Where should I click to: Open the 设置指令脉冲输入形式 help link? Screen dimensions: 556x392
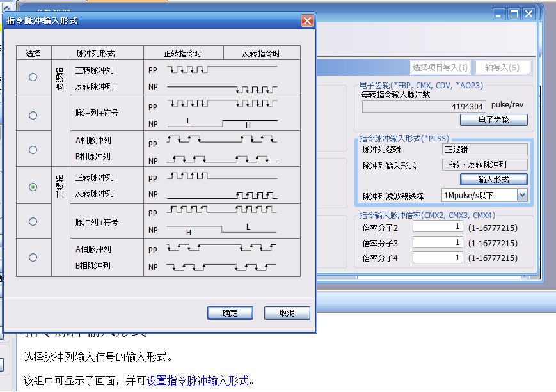tap(197, 380)
